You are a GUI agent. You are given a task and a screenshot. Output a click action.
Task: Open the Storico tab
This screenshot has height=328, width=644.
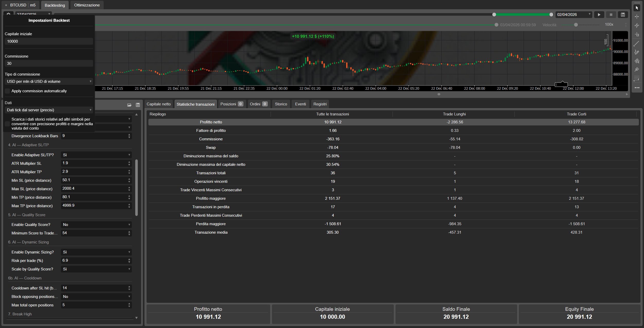281,104
